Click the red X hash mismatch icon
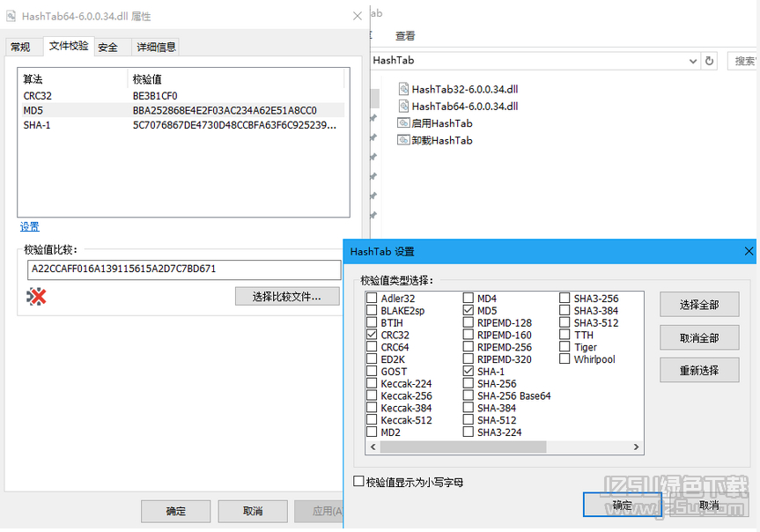 tap(36, 296)
